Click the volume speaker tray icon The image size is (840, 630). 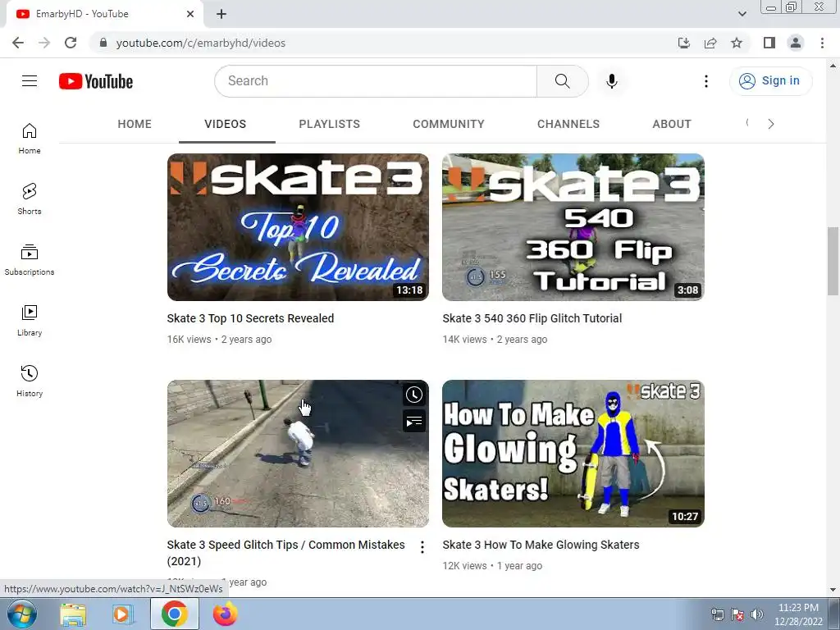pyautogui.click(x=757, y=614)
